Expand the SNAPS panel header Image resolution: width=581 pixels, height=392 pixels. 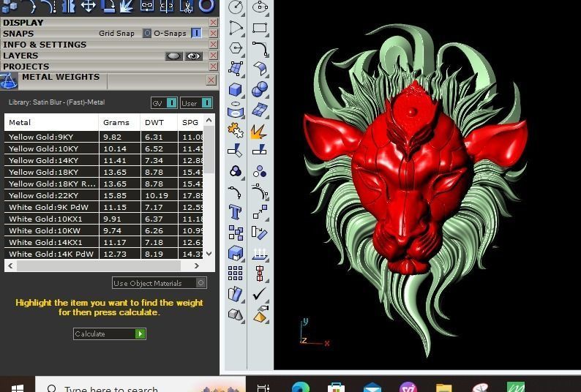tap(18, 34)
